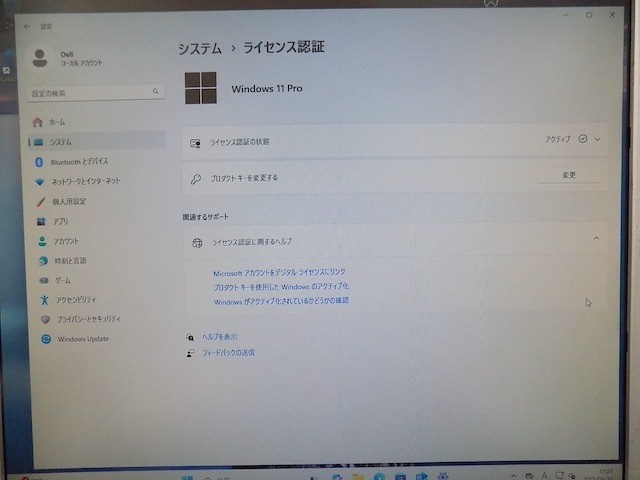Click the ヘルプを表示 link
The image size is (640, 480).
click(220, 337)
